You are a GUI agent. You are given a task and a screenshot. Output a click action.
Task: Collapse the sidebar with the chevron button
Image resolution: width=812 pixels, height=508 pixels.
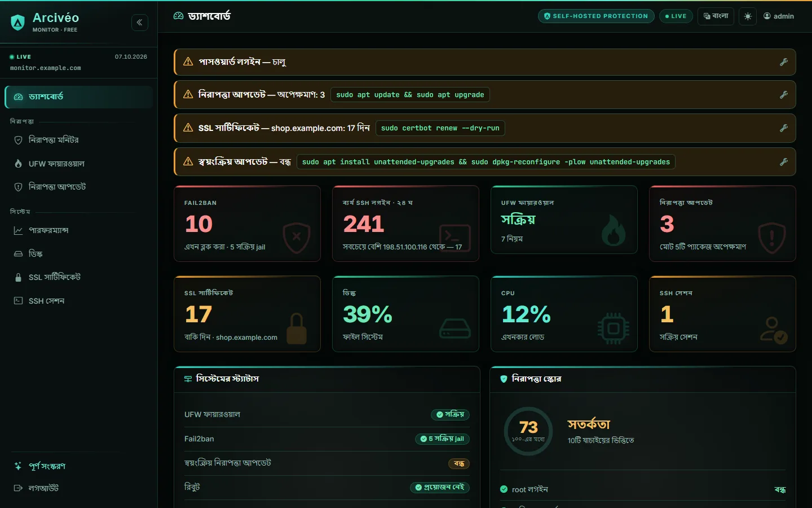[x=140, y=23]
